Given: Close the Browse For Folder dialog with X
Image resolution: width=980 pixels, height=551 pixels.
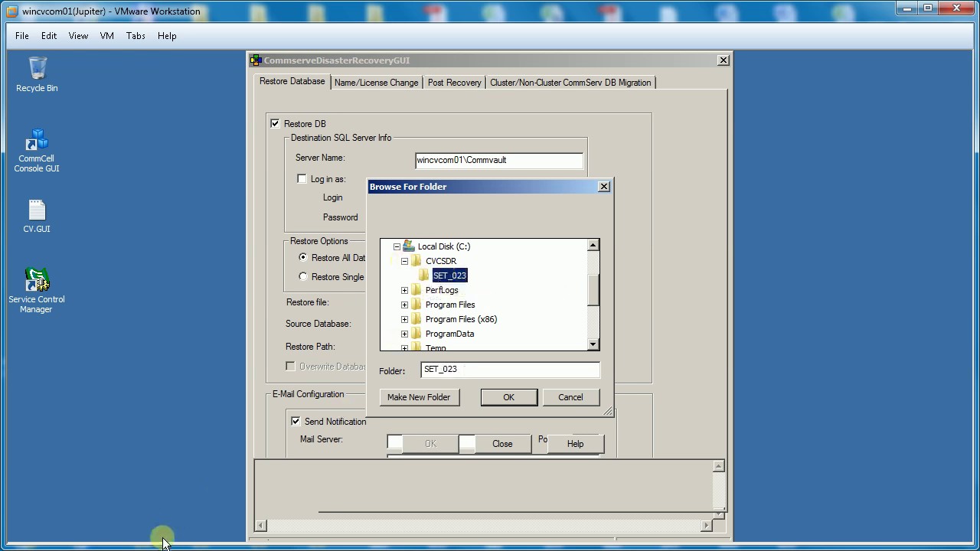Looking at the screenshot, I should click(603, 186).
